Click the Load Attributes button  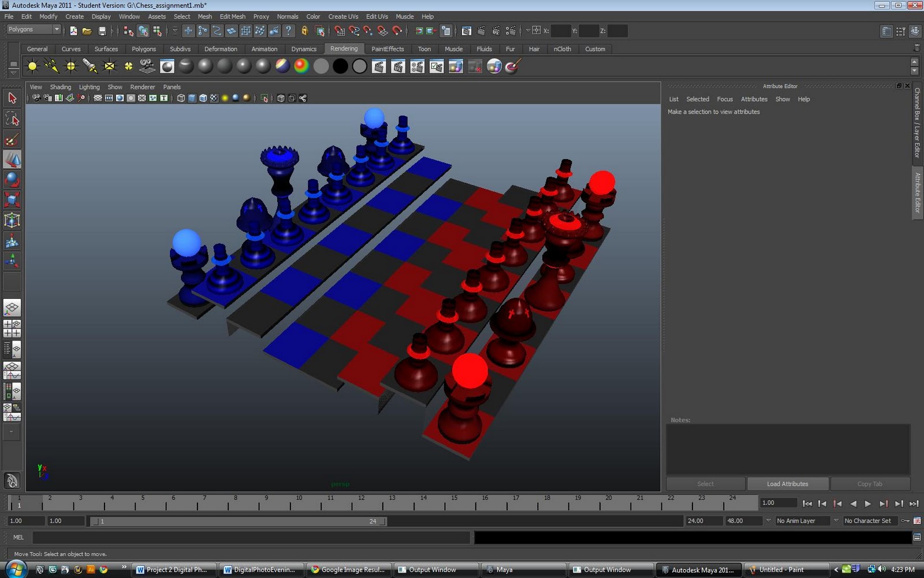click(787, 484)
